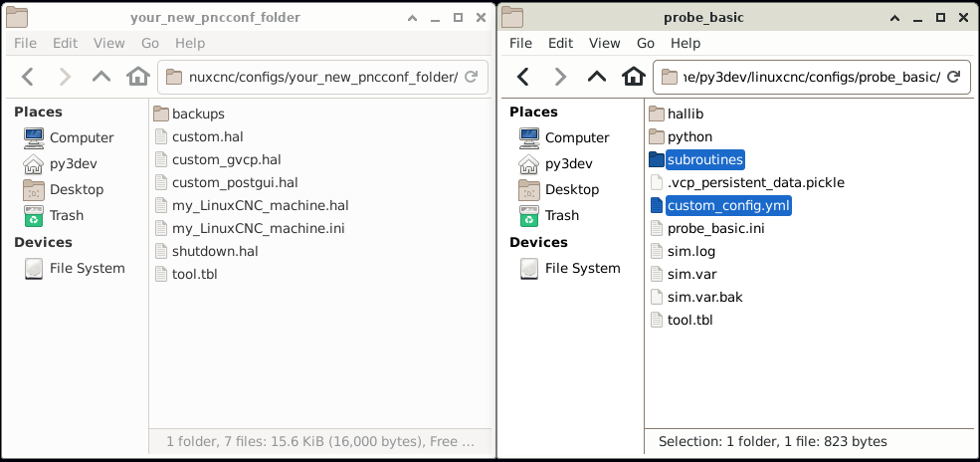Open File System in probe_basic Devices
Viewport: 980px width, 462px height.
pyautogui.click(x=570, y=268)
